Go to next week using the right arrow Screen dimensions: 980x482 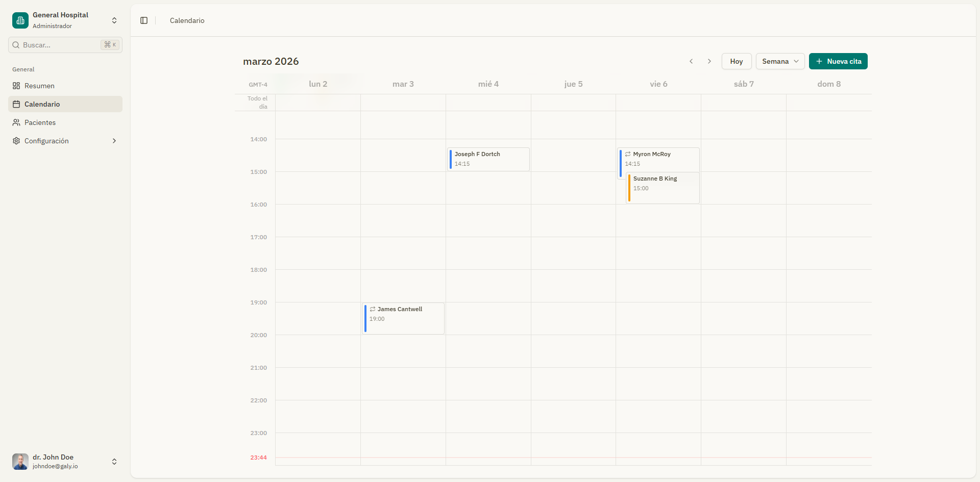click(x=709, y=61)
